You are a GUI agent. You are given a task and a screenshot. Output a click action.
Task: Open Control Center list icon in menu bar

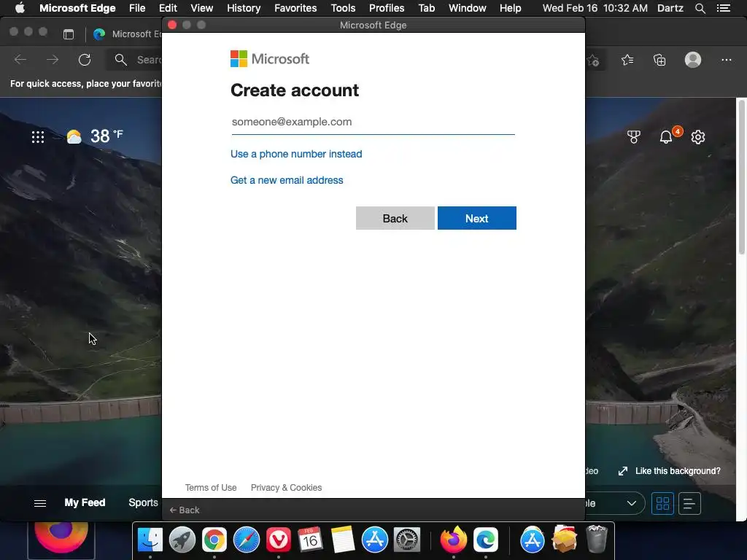tap(724, 8)
